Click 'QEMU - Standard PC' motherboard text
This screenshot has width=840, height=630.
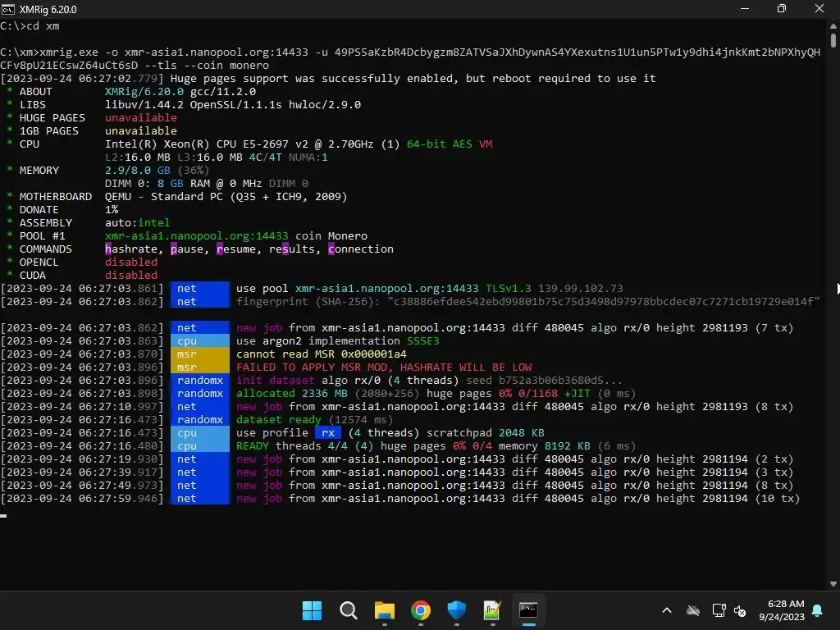click(x=164, y=197)
